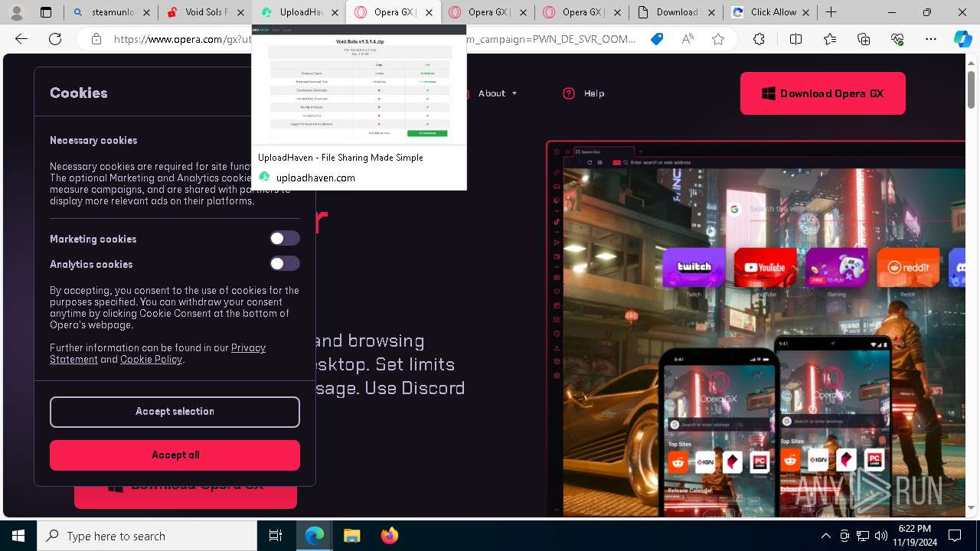Click the uploadhaven.com preview text
The width and height of the screenshot is (980, 551).
point(315,178)
